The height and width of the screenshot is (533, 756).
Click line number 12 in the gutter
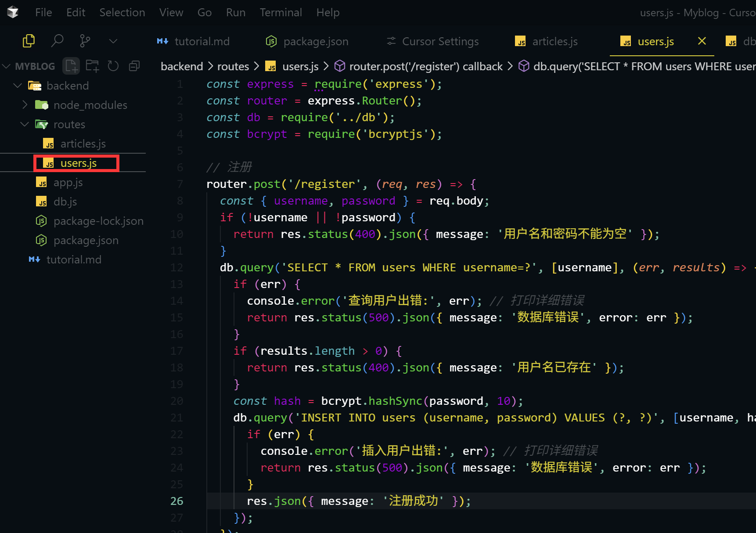[x=177, y=267]
